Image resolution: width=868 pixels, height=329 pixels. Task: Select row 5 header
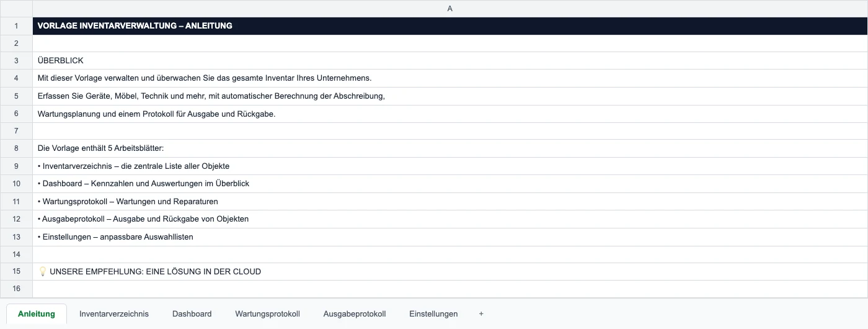point(16,96)
